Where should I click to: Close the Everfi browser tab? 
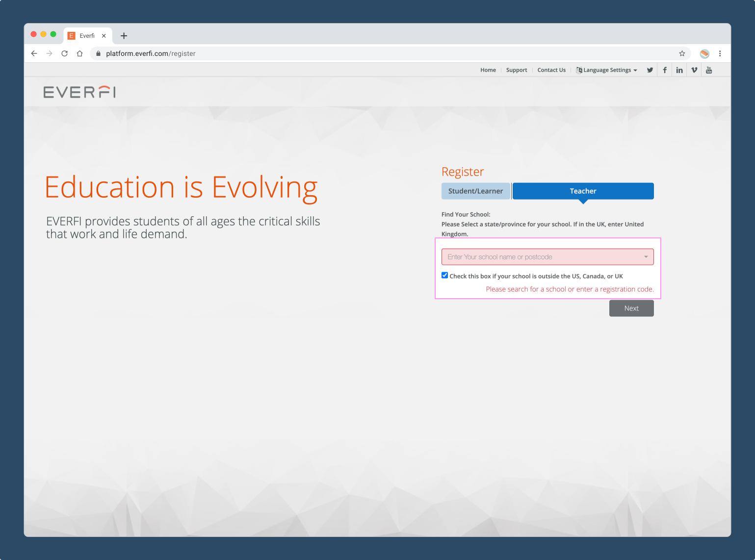tap(104, 36)
